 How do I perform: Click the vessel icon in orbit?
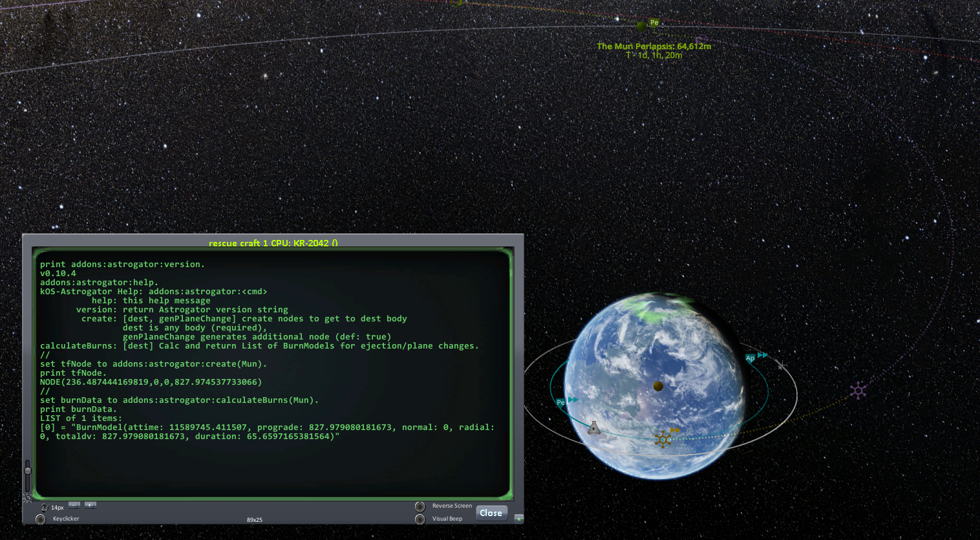click(x=594, y=427)
